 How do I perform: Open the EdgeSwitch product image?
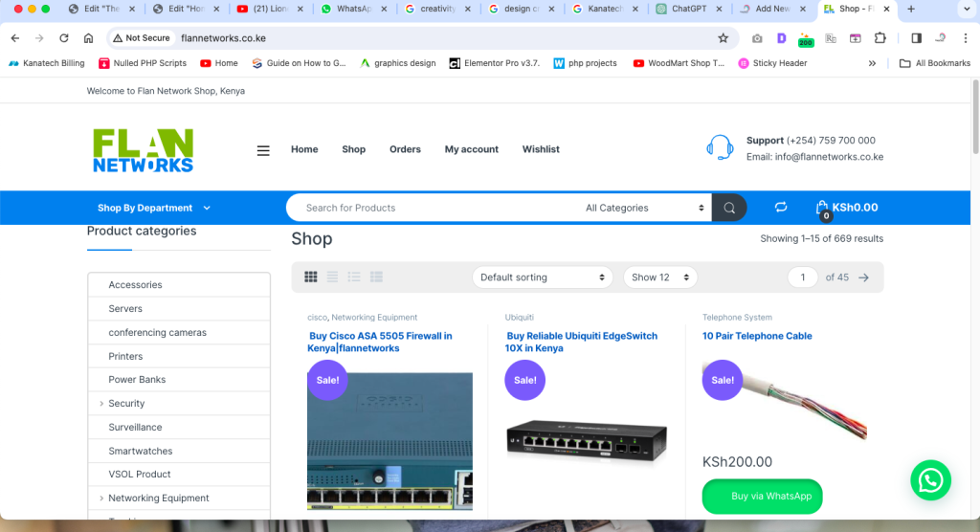click(587, 441)
